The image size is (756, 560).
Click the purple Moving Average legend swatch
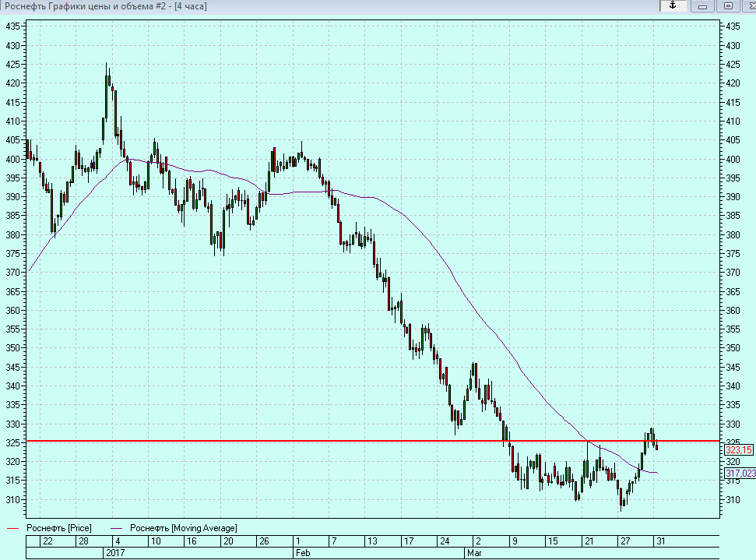(116, 529)
